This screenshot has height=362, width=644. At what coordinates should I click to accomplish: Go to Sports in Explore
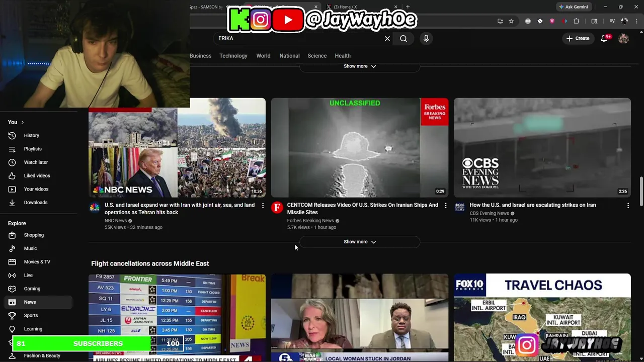38,315
